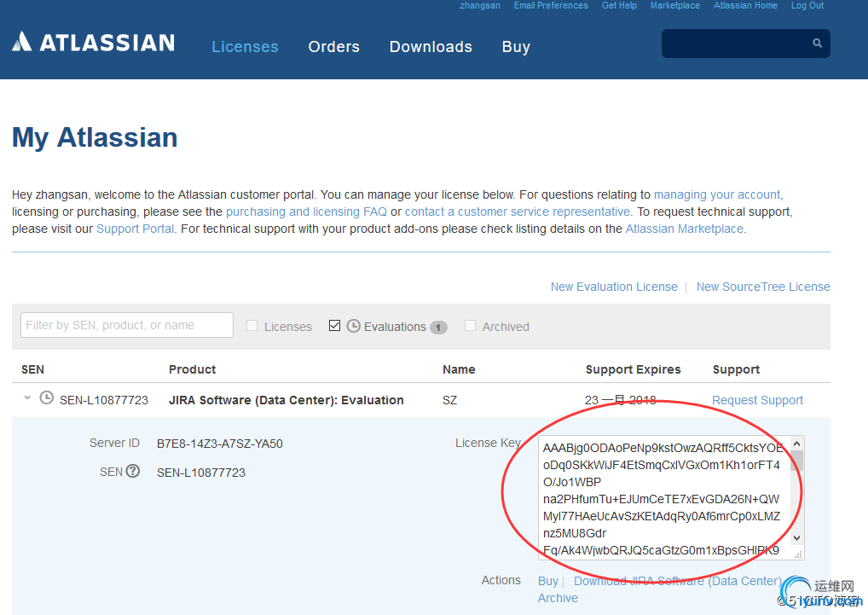This screenshot has height=615, width=868.
Task: Go to Atlassian Home
Action: click(745, 5)
